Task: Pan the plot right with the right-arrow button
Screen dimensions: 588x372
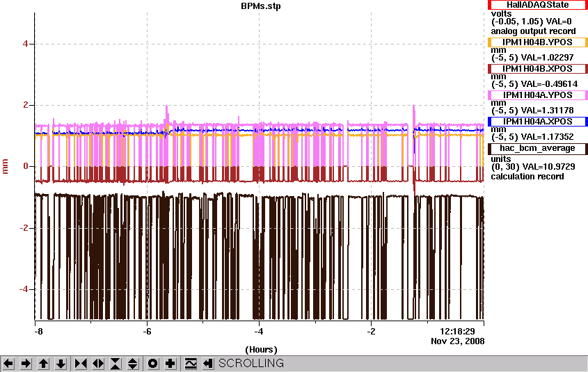Action: click(26, 364)
